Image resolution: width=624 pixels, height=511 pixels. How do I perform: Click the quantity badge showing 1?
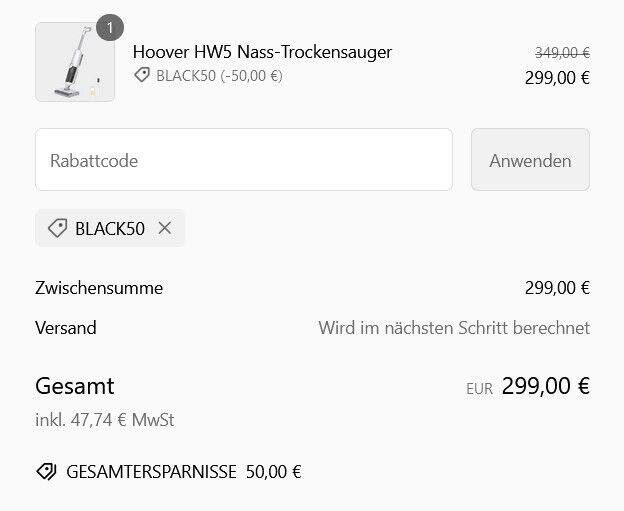(110, 27)
